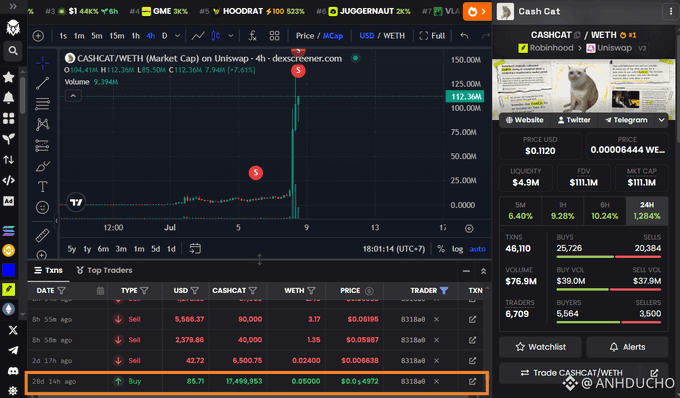Viewport: 680px width, 398px height.
Task: Select the horizontal lines Fibonacci tool
Action: (42, 104)
